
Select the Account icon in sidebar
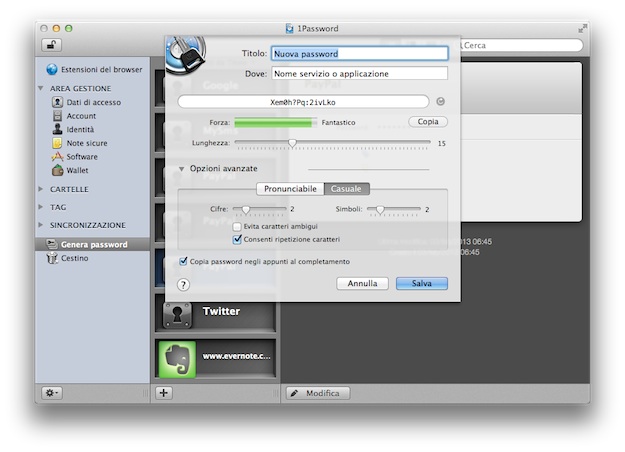[x=57, y=116]
